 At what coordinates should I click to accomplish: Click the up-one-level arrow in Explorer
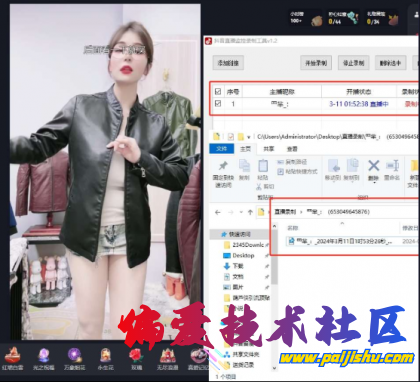click(250, 212)
